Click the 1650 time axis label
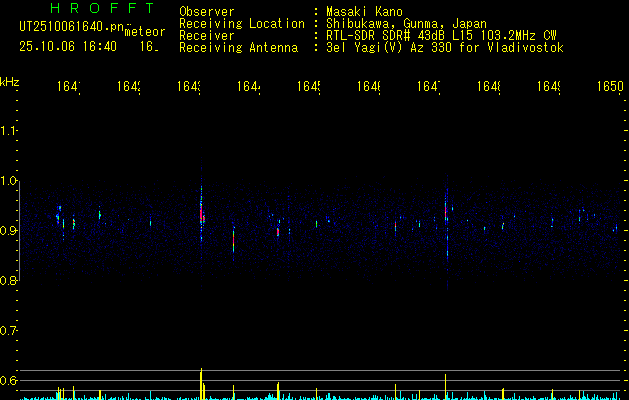This screenshot has width=629, height=400. point(609,88)
